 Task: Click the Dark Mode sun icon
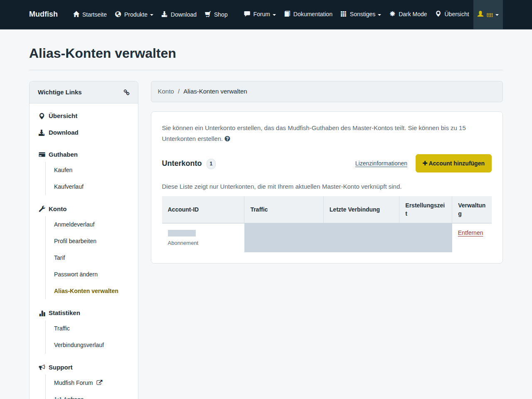392,14
